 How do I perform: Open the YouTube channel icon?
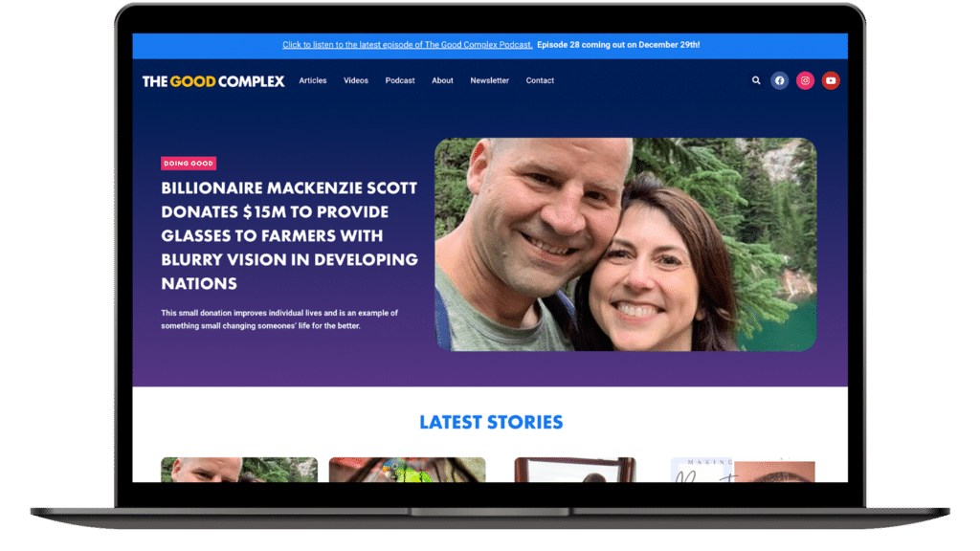pyautogui.click(x=831, y=80)
